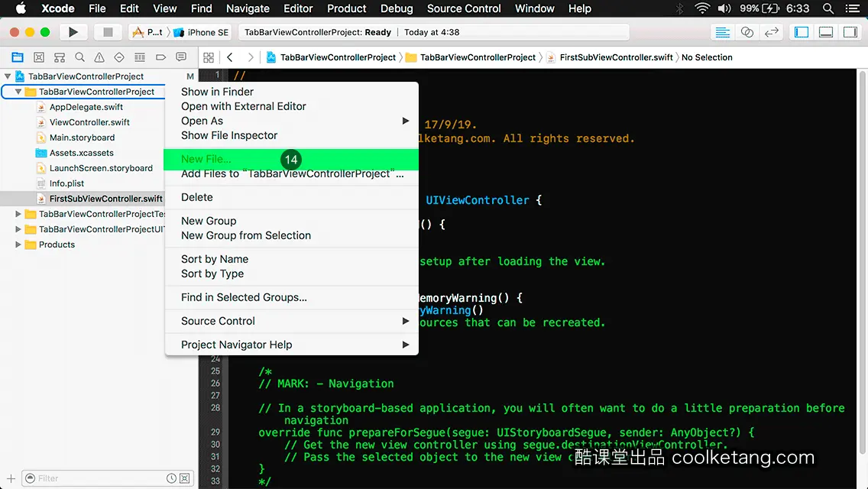Open the Editor menu in menu bar
Viewport: 868px width, 489px height.
pos(298,8)
